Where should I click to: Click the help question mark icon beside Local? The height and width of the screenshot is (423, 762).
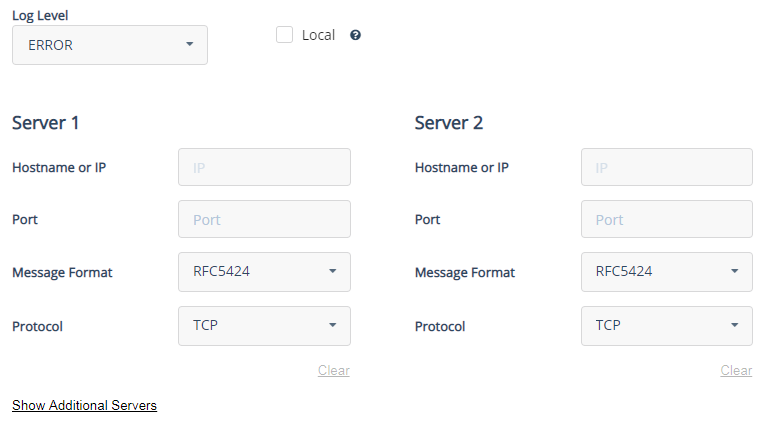[x=355, y=35]
